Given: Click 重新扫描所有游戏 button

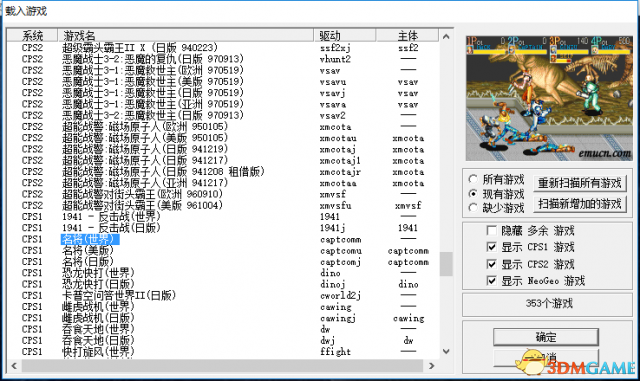Looking at the screenshot, I should click(x=579, y=183).
